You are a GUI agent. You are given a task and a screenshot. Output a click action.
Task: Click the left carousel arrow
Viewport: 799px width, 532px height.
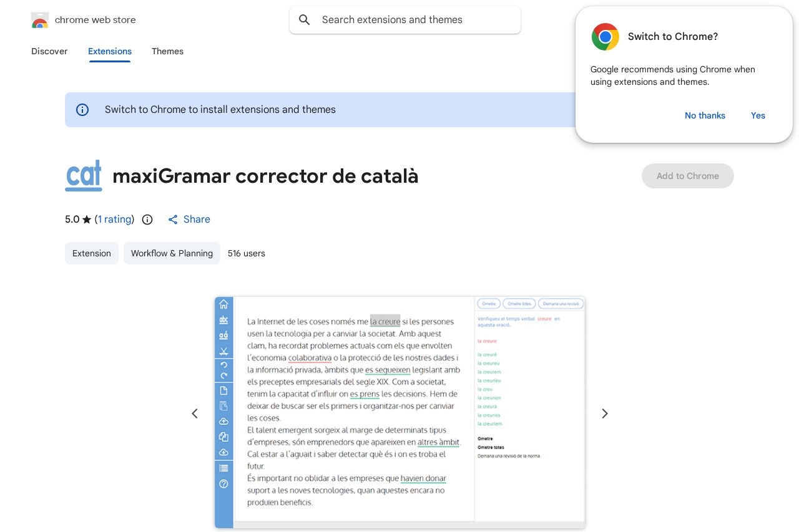tap(195, 414)
